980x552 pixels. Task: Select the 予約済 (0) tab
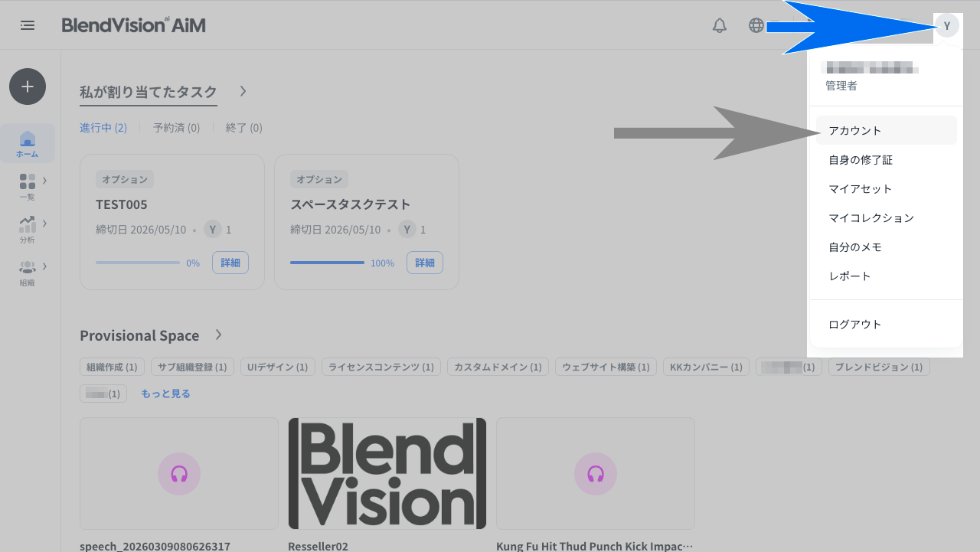click(176, 128)
